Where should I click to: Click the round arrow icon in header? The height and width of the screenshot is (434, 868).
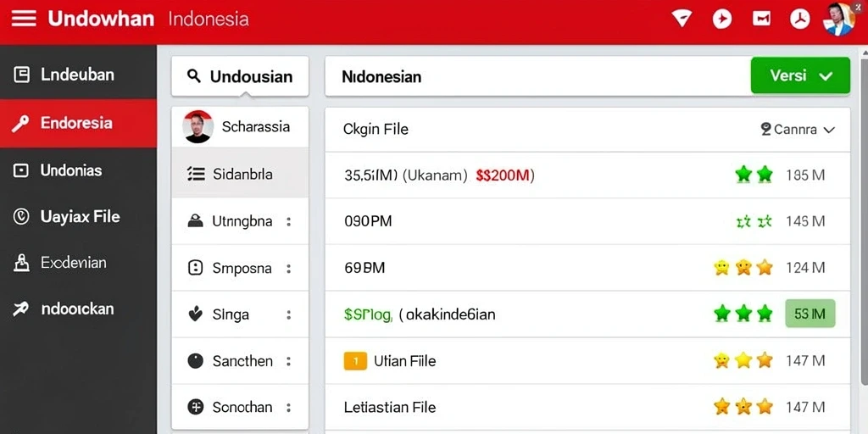point(722,19)
